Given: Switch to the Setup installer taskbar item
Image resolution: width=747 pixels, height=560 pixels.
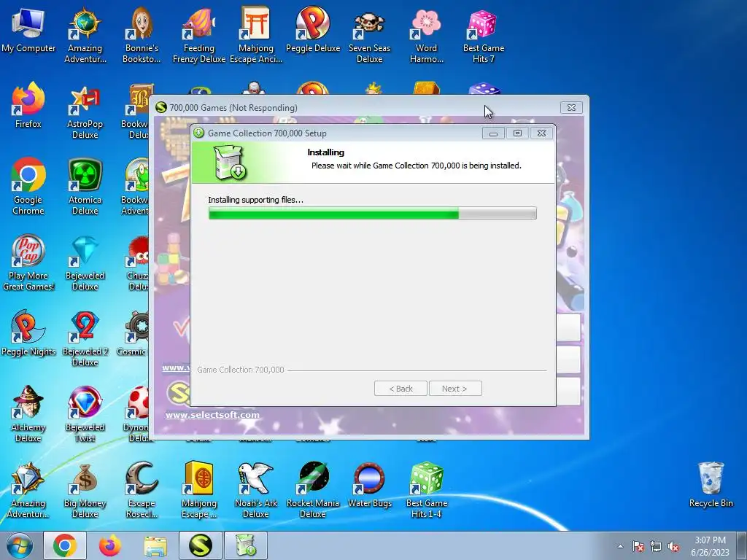Looking at the screenshot, I should (x=246, y=545).
